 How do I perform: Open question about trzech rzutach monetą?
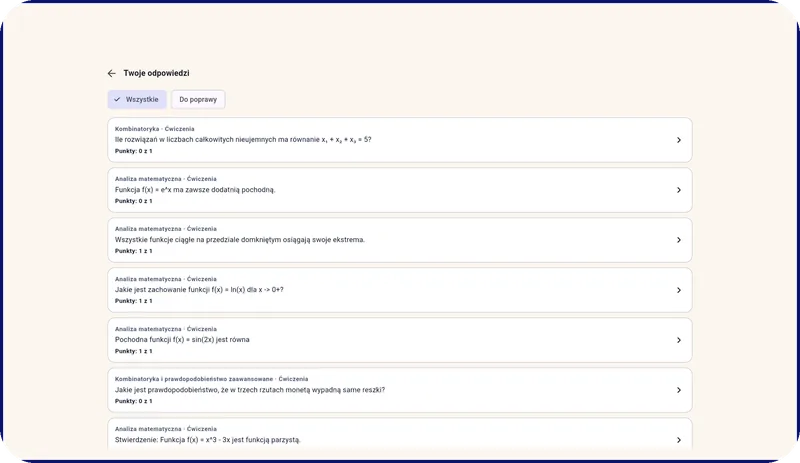[399, 390]
